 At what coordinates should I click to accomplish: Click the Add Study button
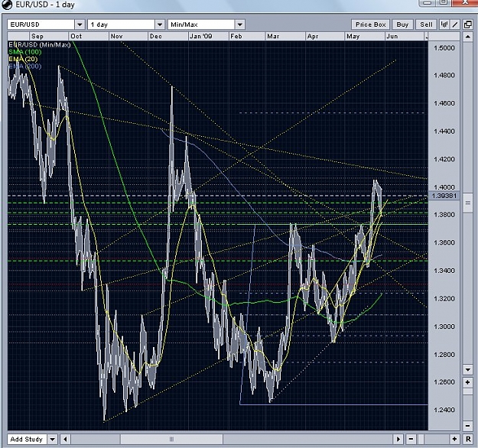point(27,439)
